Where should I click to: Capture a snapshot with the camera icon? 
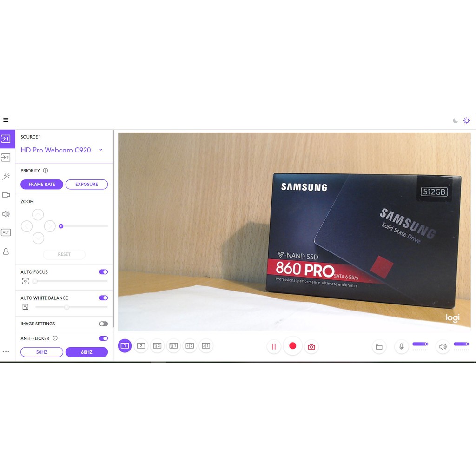pos(311,346)
